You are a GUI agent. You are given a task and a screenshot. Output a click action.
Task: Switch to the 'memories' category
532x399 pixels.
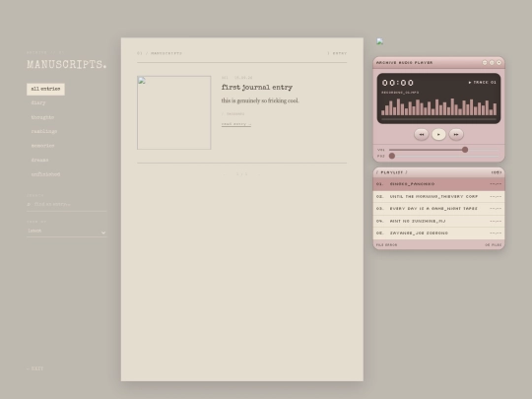point(42,146)
